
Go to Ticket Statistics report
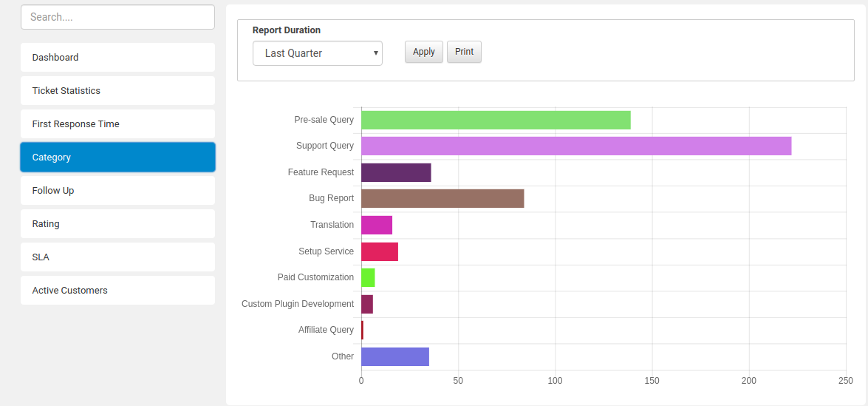click(117, 90)
